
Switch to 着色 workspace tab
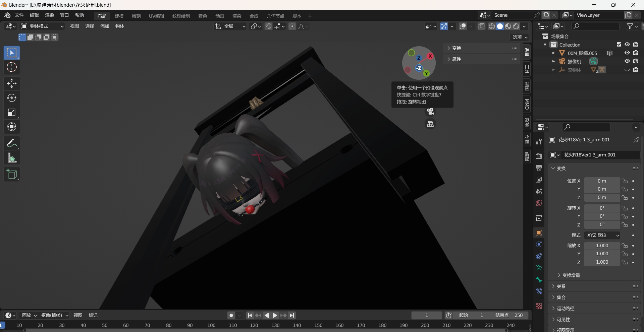click(203, 16)
